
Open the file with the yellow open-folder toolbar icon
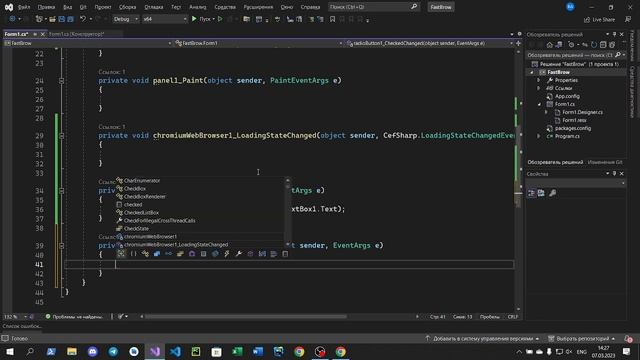52,19
